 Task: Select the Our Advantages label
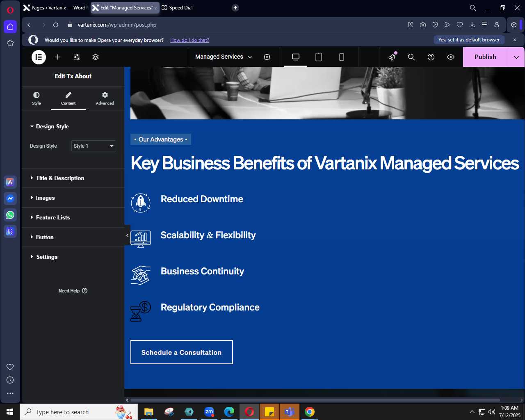pyautogui.click(x=161, y=139)
